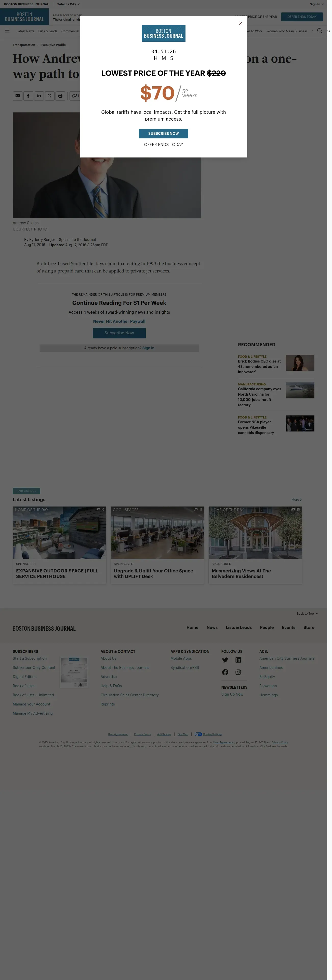332x980 pixels.
Task: Open Upgrade & Uplift Your Office Space listing
Action: [x=154, y=573]
